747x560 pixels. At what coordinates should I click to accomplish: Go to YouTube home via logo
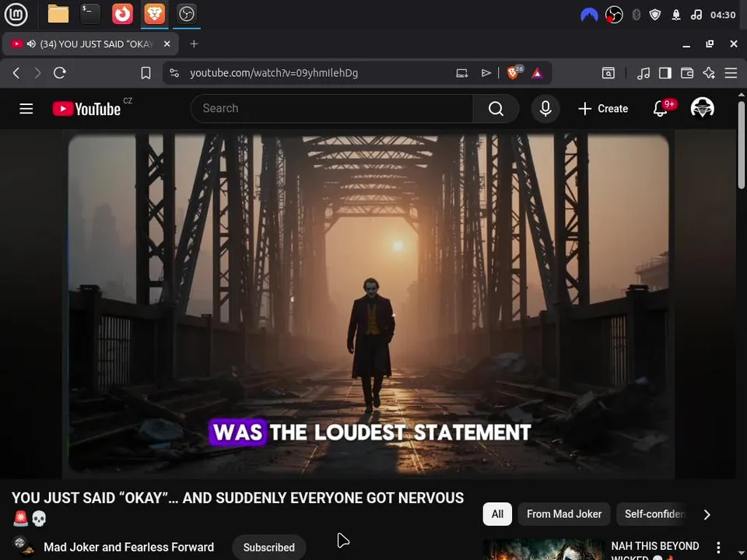(86, 109)
